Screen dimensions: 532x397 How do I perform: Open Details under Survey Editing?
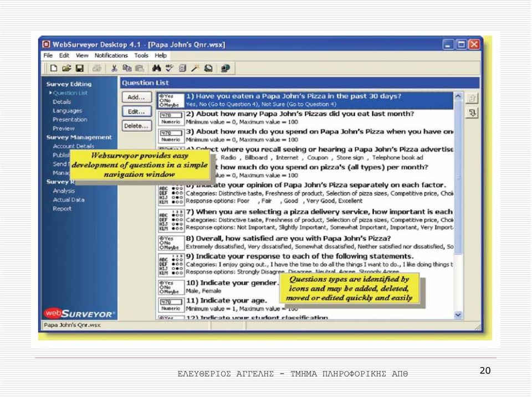(x=62, y=102)
